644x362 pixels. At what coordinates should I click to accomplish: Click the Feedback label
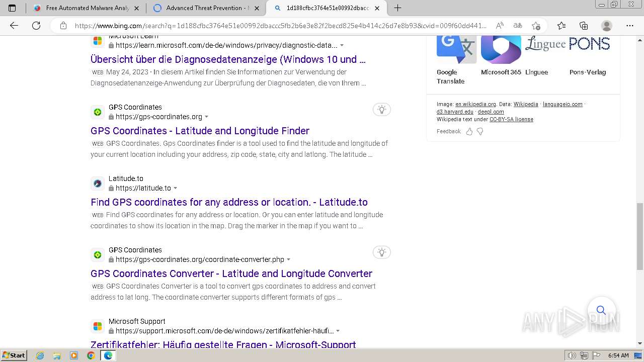coord(449,131)
